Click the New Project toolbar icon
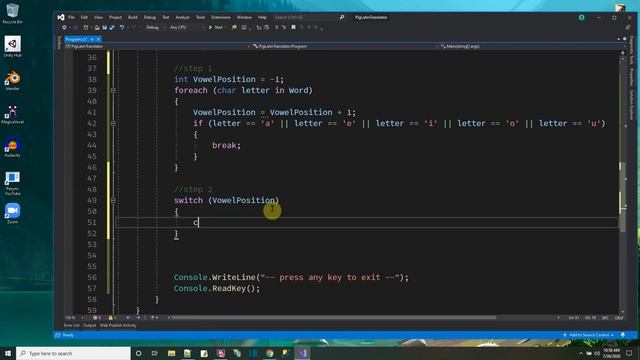Image resolution: width=640 pixels, height=360 pixels. click(86, 27)
